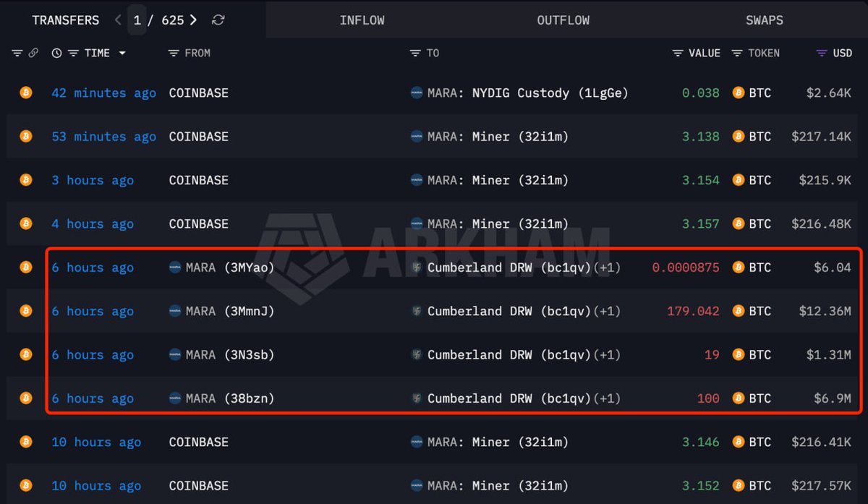The image size is (868, 504).
Task: Click the clock icon in TIME header
Action: [x=57, y=54]
